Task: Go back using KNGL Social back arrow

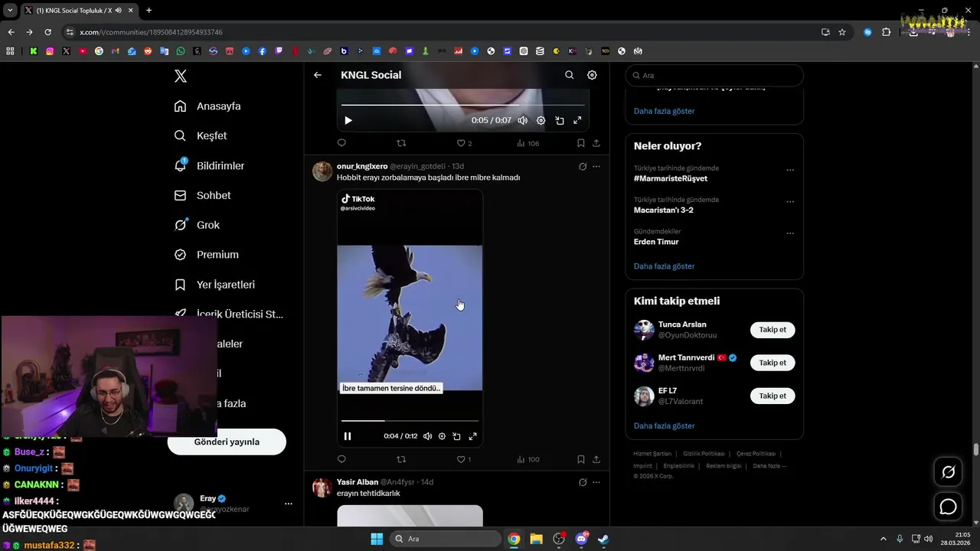Action: coord(318,75)
